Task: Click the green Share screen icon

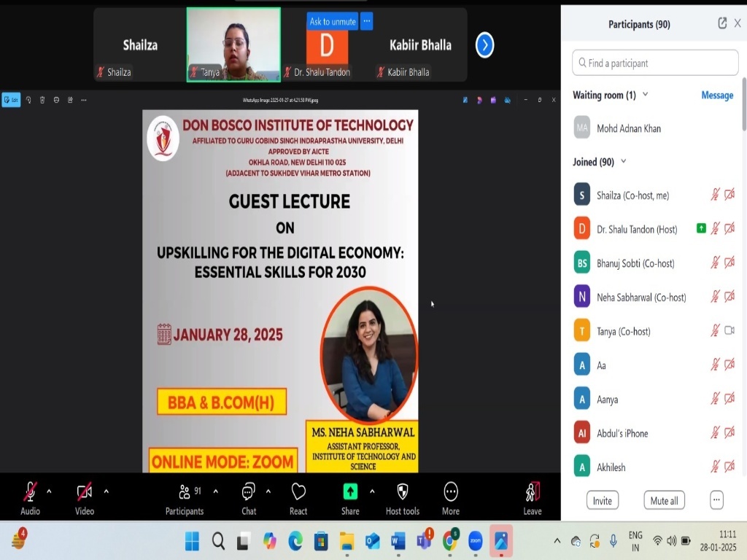Action: [x=350, y=492]
